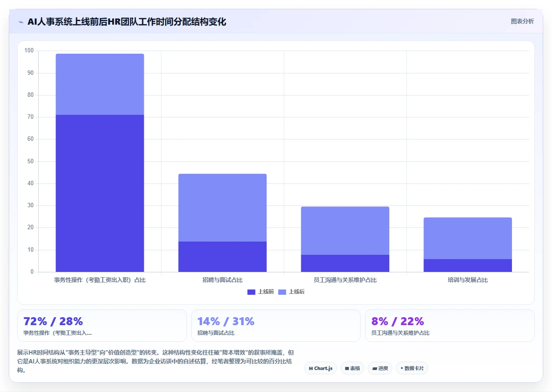Image resolution: width=552 pixels, height=392 pixels.
Task: Click the dark 上线前 bar for 招聘与面试
Action: (222, 256)
